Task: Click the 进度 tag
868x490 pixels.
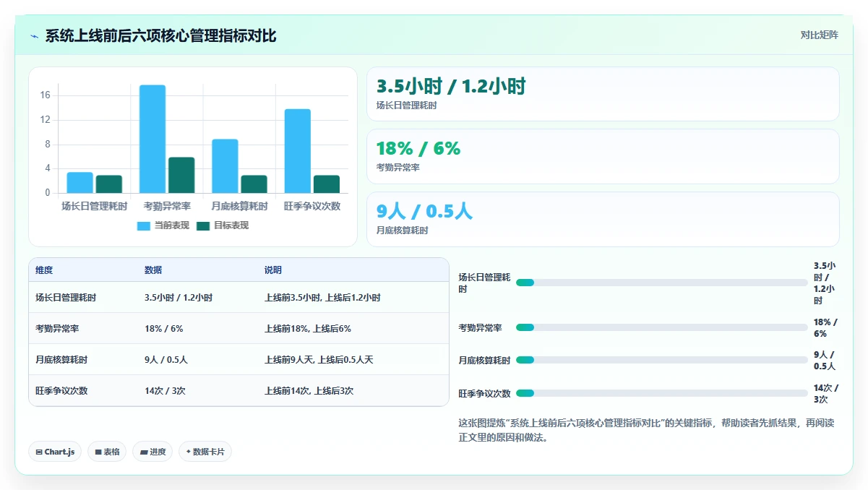Action: coord(152,452)
